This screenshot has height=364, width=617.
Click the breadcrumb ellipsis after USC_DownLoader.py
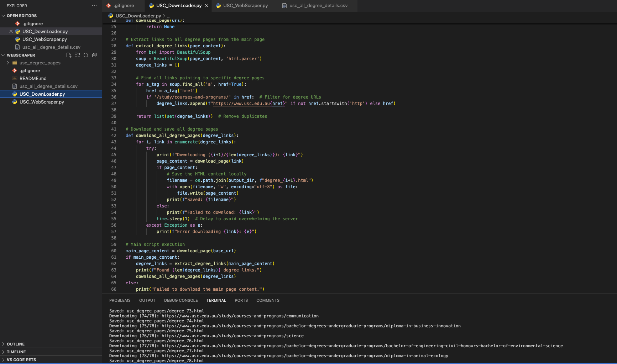tap(169, 16)
